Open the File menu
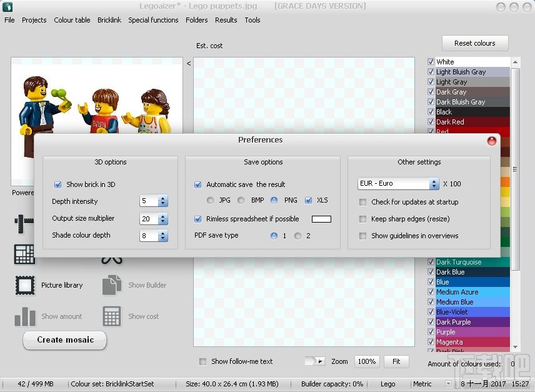 coord(9,20)
